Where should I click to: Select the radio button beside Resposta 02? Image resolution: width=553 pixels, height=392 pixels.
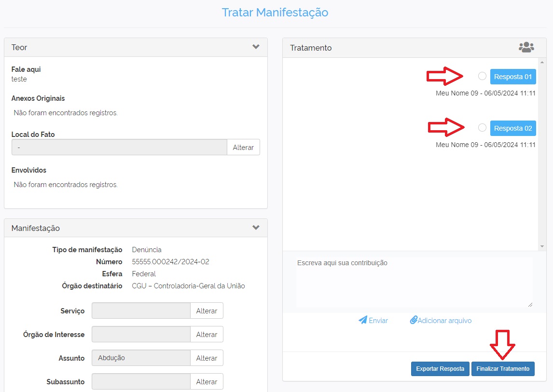482,128
